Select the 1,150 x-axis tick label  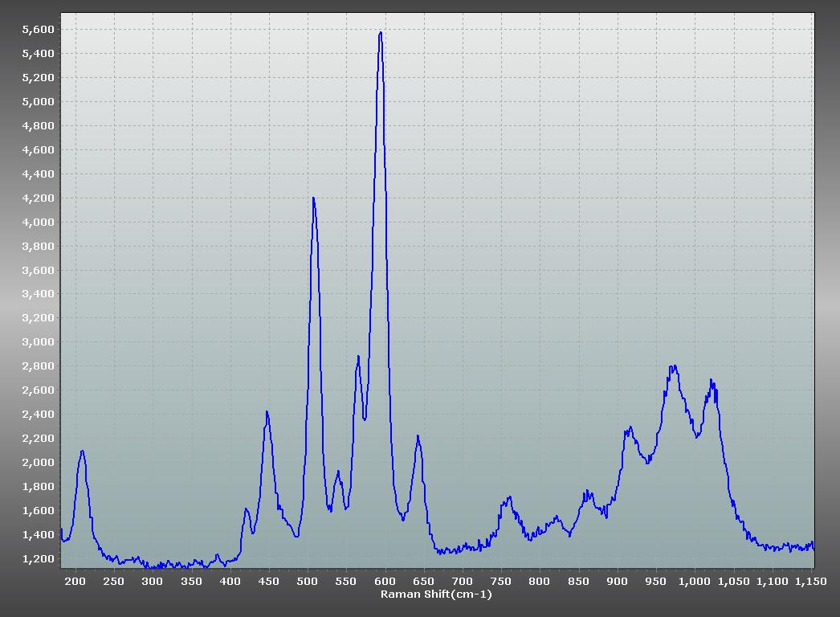(811, 581)
